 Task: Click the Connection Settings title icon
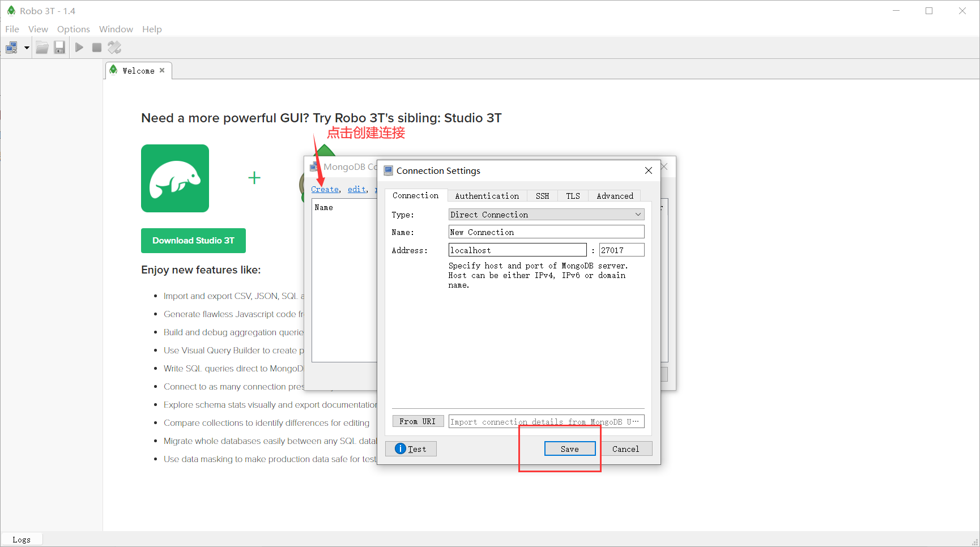[x=388, y=170]
